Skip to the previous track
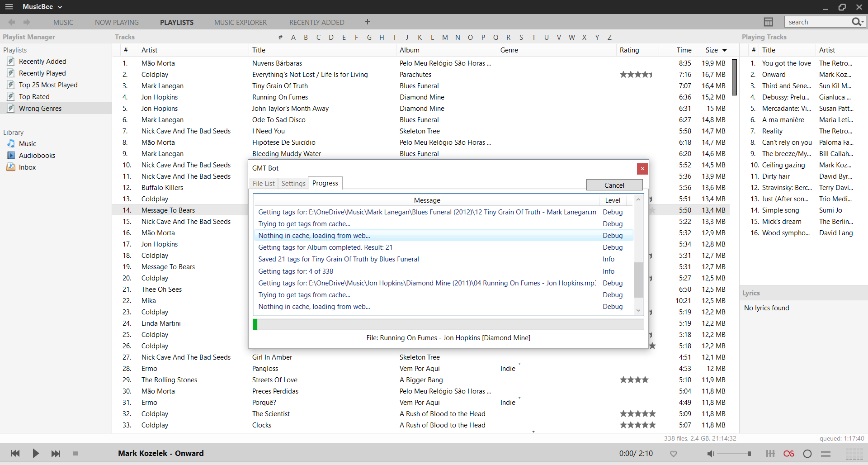Image resolution: width=868 pixels, height=465 pixels. click(15, 453)
